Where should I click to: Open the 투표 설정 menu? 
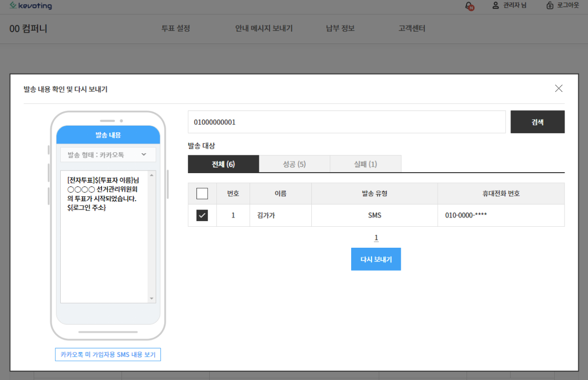[x=176, y=29]
